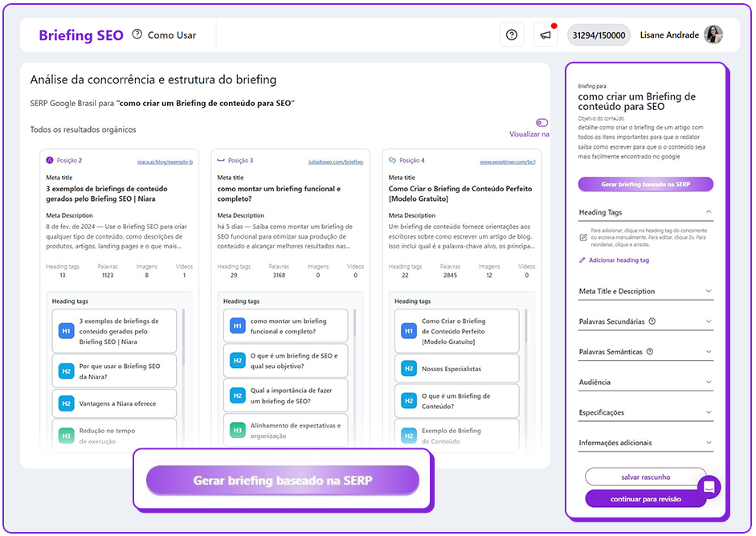Screen dimensions: 756x536
Task: Click the Adicionar heading tag link
Action: coord(619,260)
